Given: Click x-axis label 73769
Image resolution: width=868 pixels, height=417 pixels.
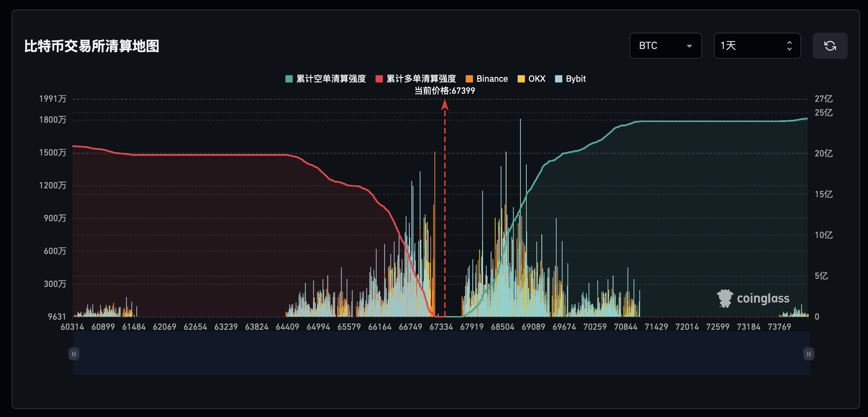Looking at the screenshot, I should [779, 327].
